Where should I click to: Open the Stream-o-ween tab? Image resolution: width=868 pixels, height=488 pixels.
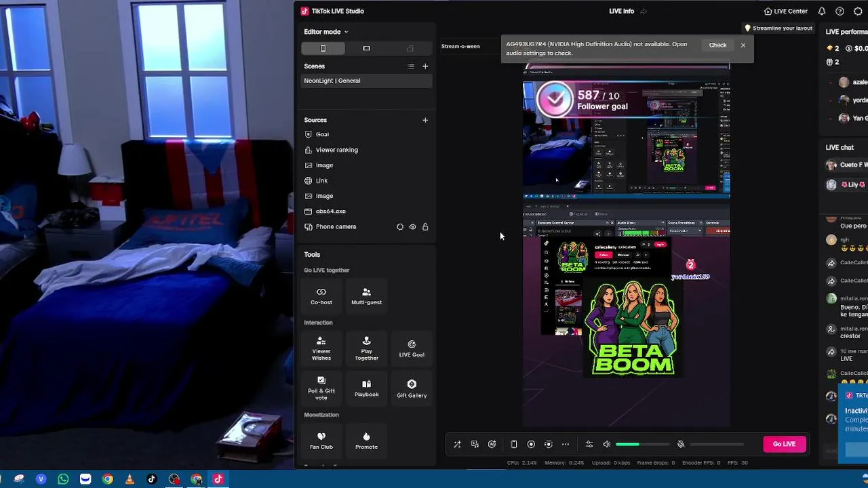(460, 46)
